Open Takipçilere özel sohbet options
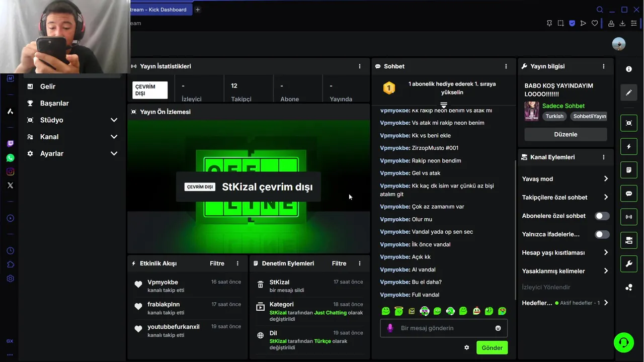Image resolution: width=644 pixels, height=362 pixels. tap(566, 197)
